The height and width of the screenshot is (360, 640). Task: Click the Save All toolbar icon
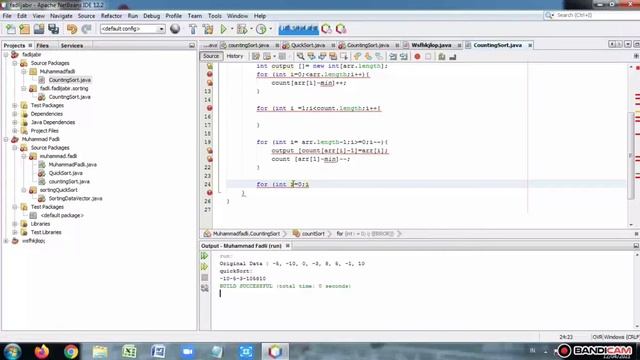tap(53, 29)
